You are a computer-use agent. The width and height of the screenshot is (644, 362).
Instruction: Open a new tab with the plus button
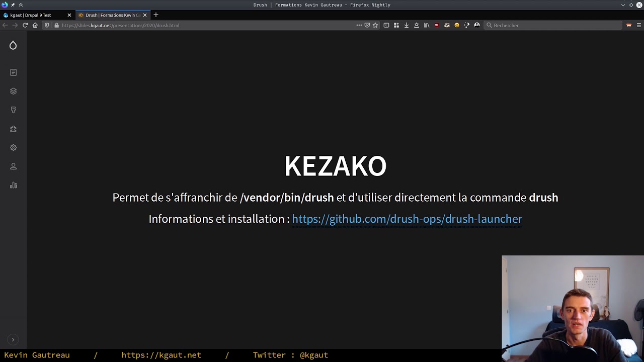(x=156, y=15)
